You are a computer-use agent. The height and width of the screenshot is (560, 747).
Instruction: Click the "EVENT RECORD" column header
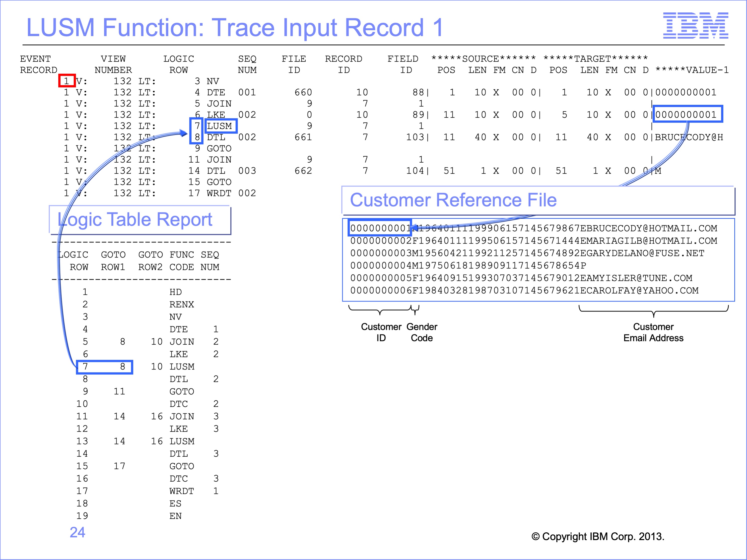(x=39, y=64)
